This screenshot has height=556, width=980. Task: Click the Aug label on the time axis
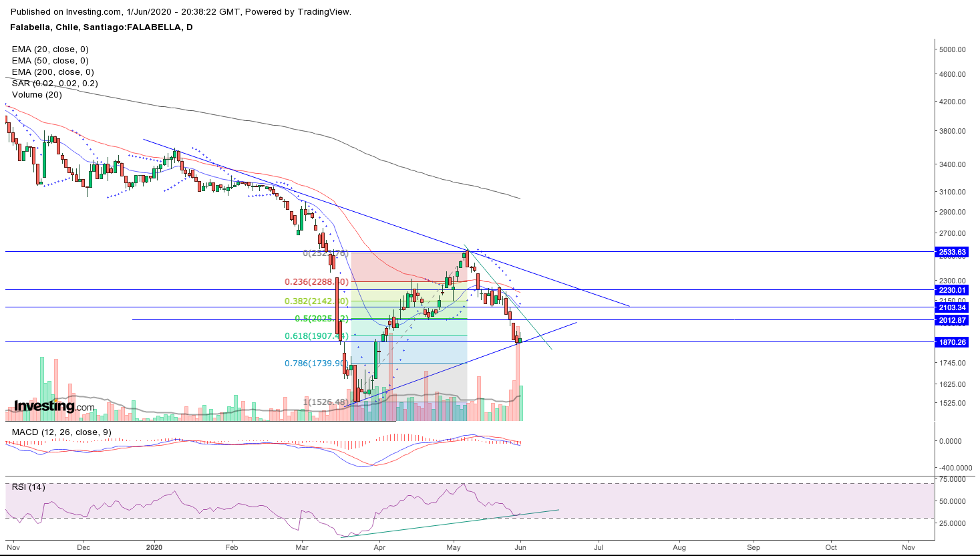pyautogui.click(x=679, y=547)
